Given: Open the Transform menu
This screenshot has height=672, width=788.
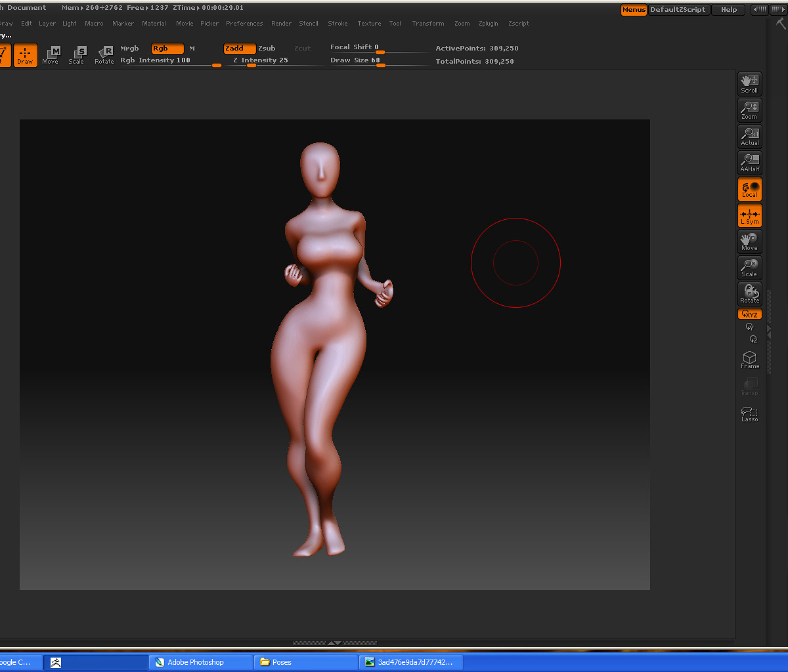Looking at the screenshot, I should (428, 24).
